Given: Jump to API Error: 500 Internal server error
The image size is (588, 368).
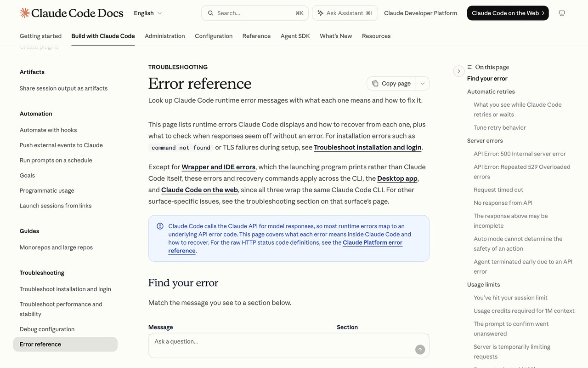Looking at the screenshot, I should point(520,154).
